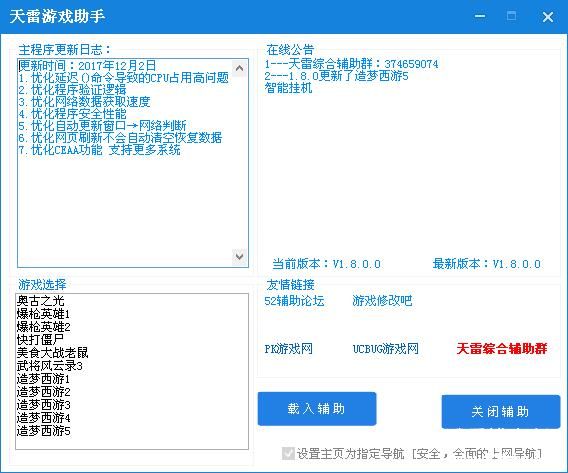Image resolution: width=568 pixels, height=473 pixels.
Task: Click log line 优化网络数据获取速度
Action: point(84,102)
